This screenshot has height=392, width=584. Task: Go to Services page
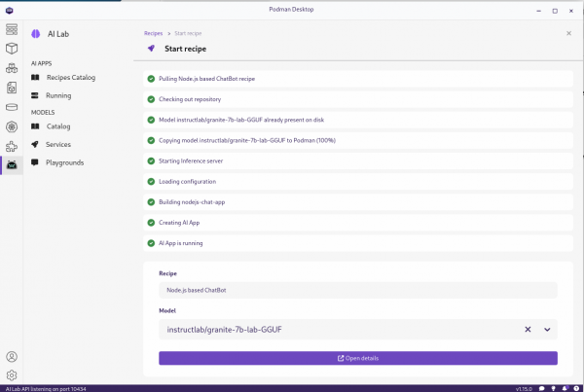[58, 144]
